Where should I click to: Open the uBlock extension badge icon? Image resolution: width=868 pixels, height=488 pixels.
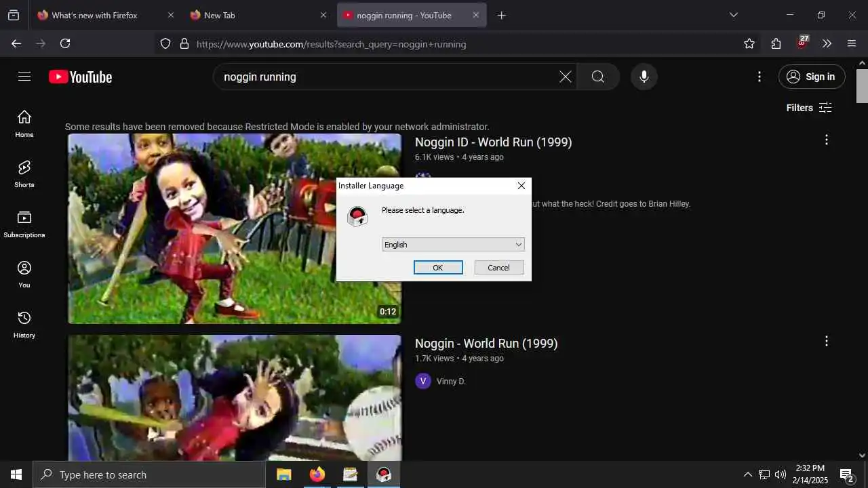coord(802,42)
